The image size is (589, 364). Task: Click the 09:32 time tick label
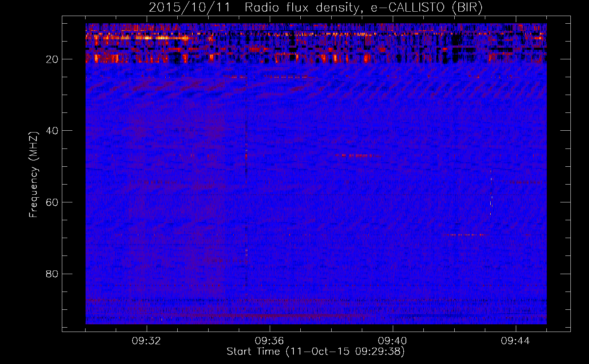pyautogui.click(x=147, y=341)
